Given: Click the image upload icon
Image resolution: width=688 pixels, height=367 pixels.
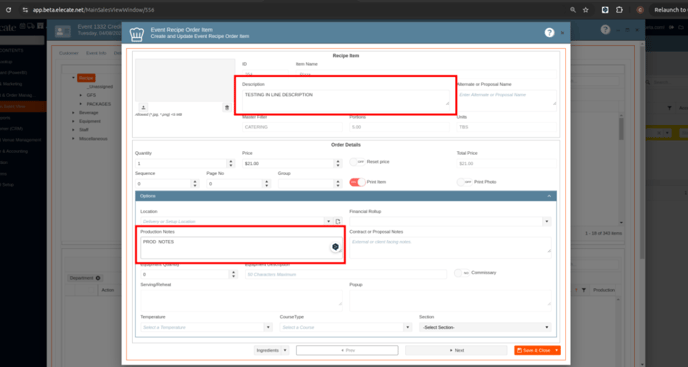Looking at the screenshot, I should (x=143, y=108).
